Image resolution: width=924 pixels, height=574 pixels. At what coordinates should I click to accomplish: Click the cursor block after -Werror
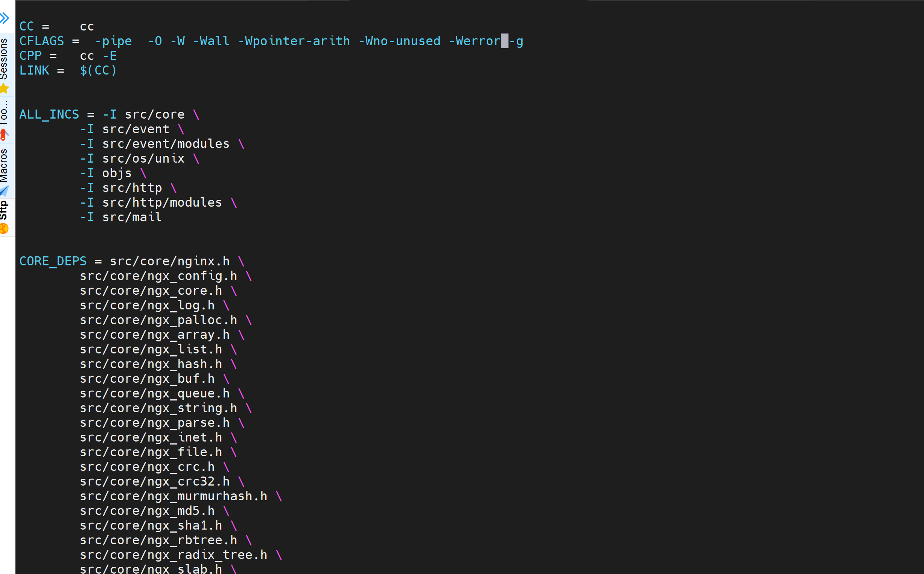click(504, 41)
